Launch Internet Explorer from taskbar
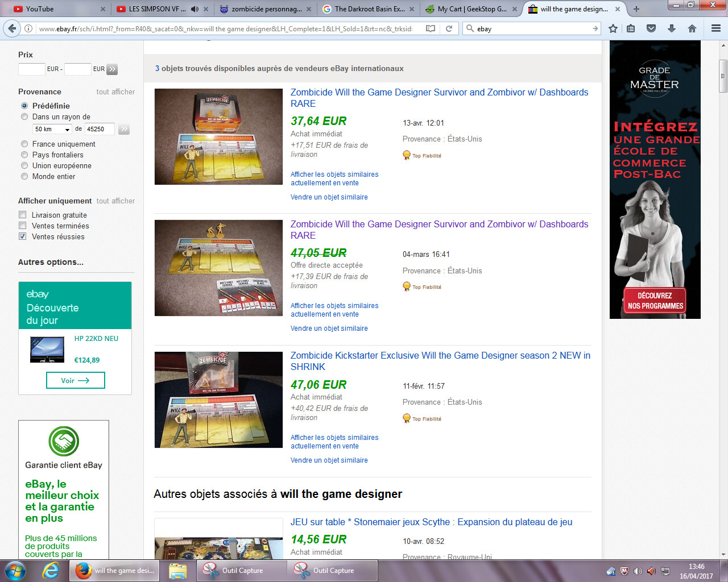This screenshot has height=582, width=728. [51, 571]
